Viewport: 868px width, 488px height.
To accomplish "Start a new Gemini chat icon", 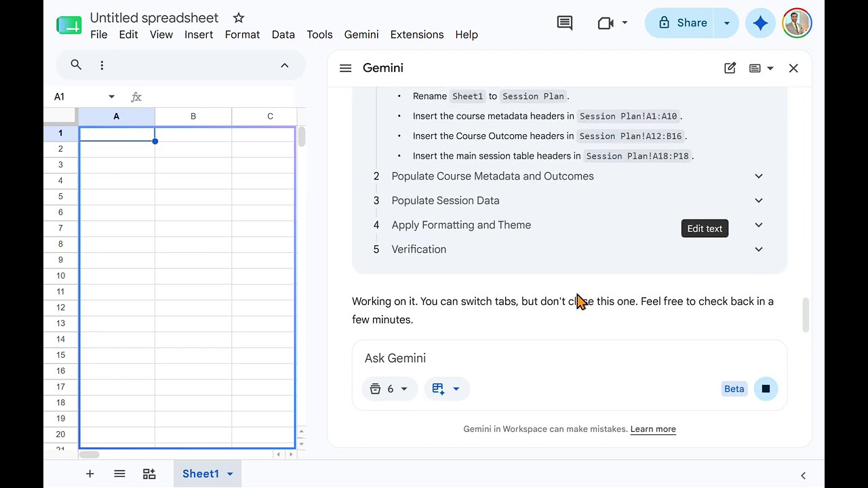I will click(730, 68).
